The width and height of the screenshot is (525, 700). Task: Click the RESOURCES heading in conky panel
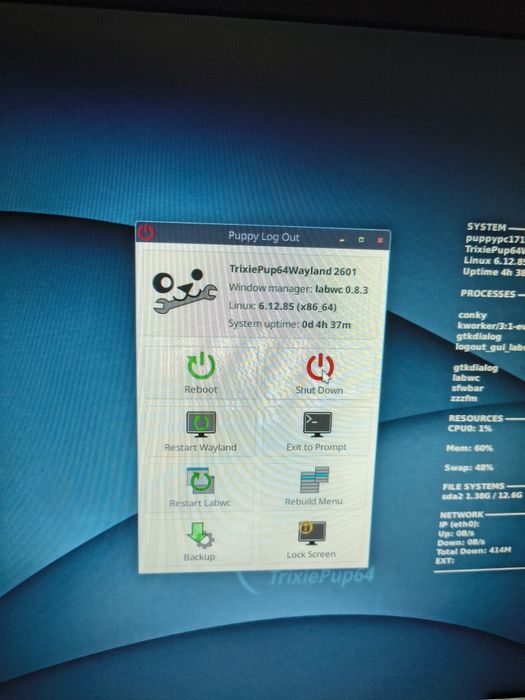(x=475, y=418)
